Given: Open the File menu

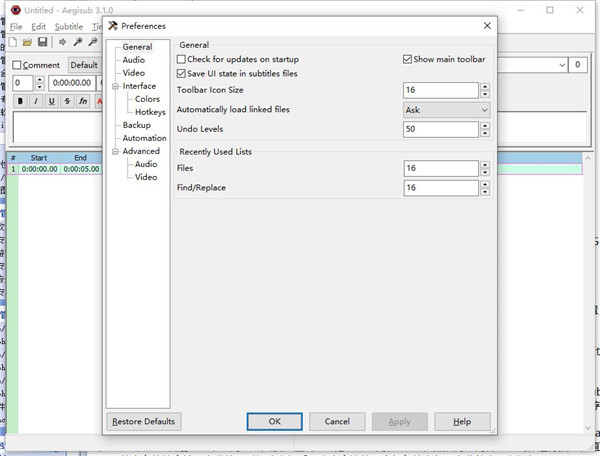Looking at the screenshot, I should (16, 27).
